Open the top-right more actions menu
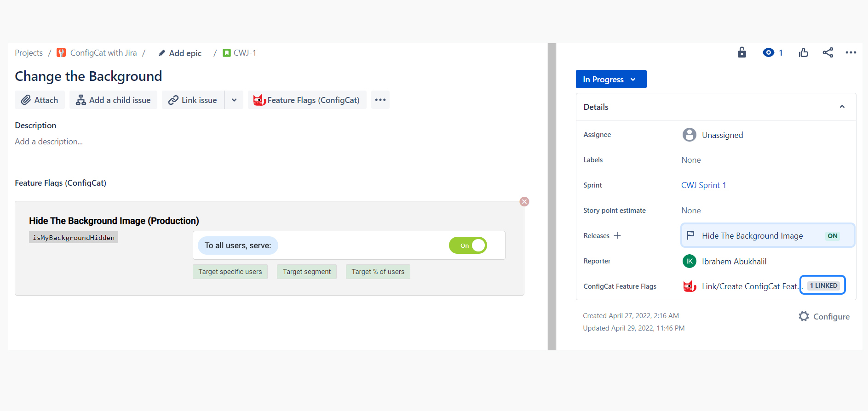The height and width of the screenshot is (411, 868). [851, 52]
